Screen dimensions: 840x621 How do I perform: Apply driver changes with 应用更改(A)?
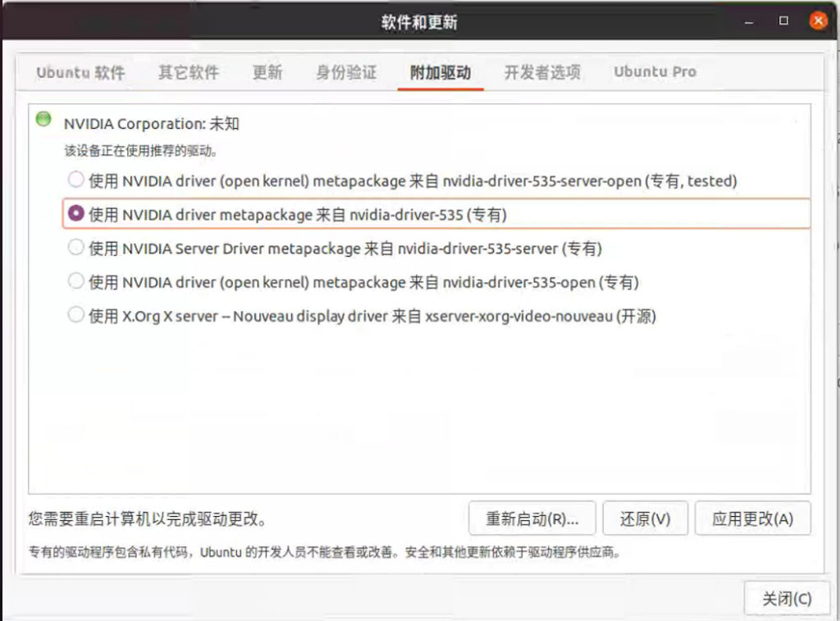tap(753, 518)
